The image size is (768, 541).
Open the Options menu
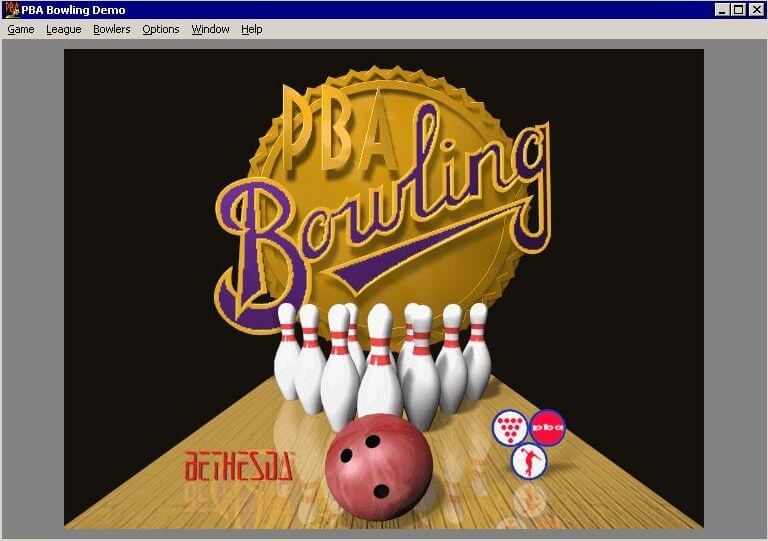161,29
